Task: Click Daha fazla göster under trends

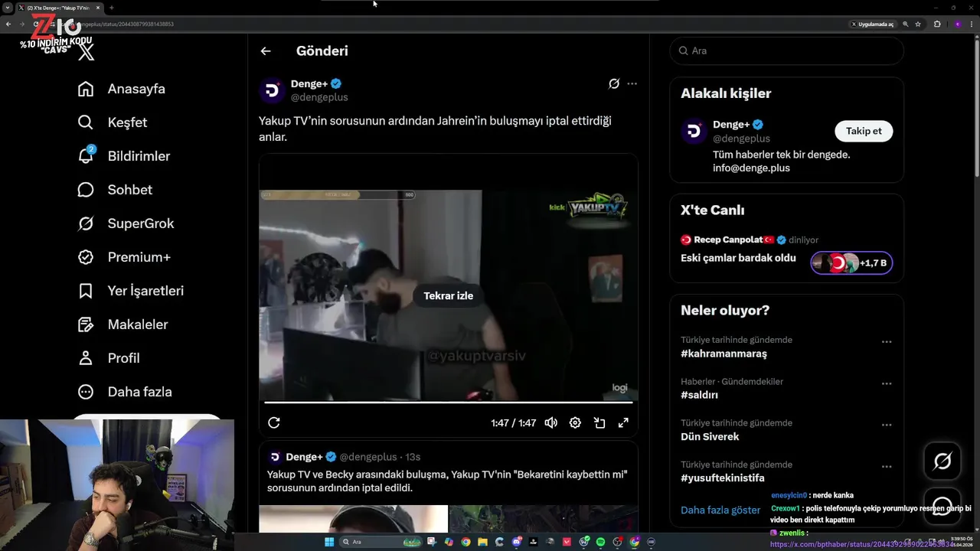Action: pyautogui.click(x=720, y=510)
